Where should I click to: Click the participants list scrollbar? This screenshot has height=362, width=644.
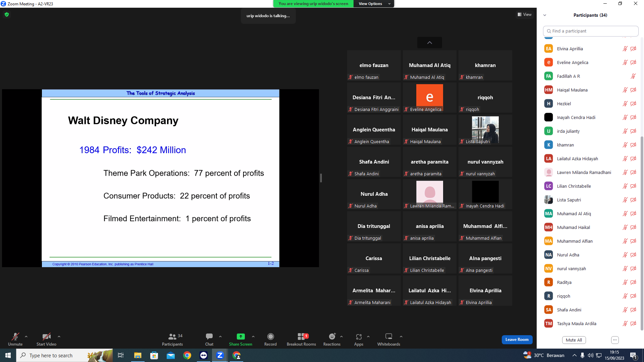tap(642, 233)
